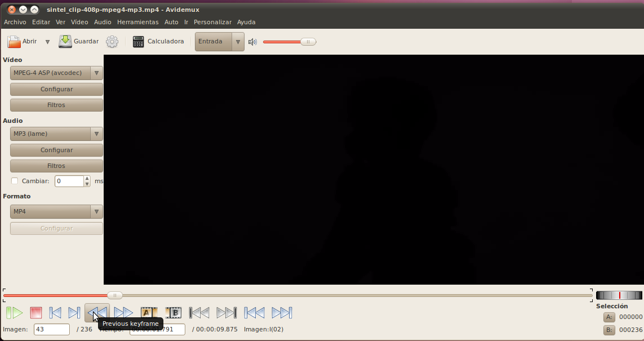Go to last frame icon
This screenshot has height=341, width=644.
[282, 313]
